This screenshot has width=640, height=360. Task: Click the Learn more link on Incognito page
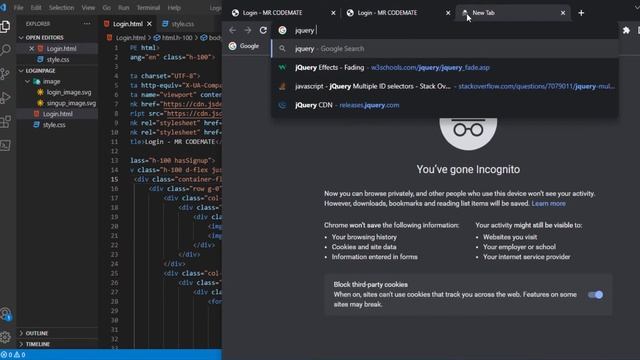[548, 204]
